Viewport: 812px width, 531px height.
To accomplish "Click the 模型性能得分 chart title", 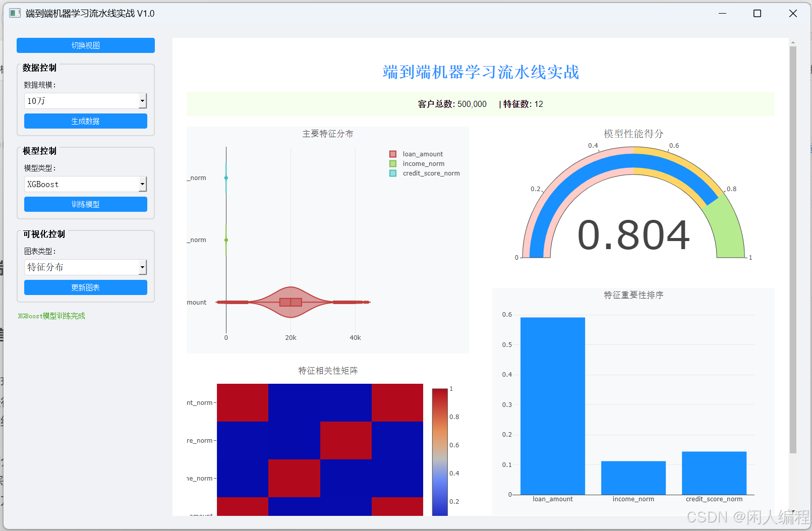I will pyautogui.click(x=633, y=134).
